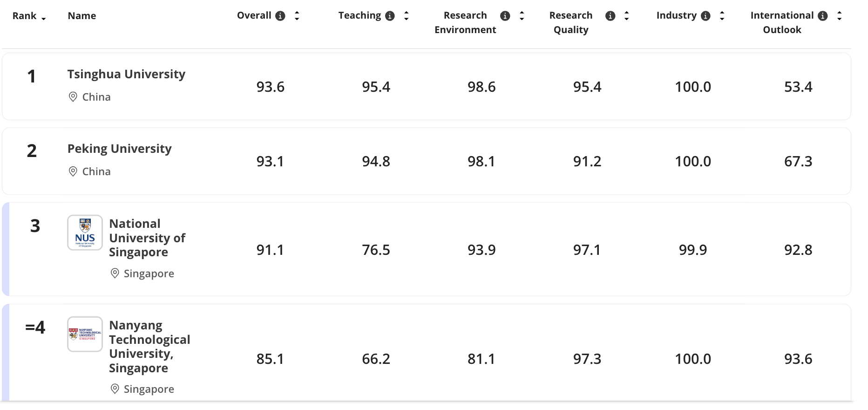The image size is (868, 410).
Task: Click the Name column header
Action: [82, 16]
